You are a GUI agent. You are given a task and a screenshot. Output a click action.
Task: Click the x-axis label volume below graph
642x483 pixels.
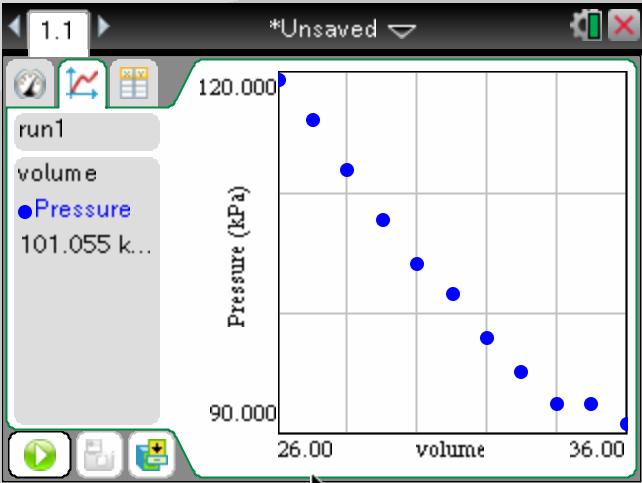point(450,448)
